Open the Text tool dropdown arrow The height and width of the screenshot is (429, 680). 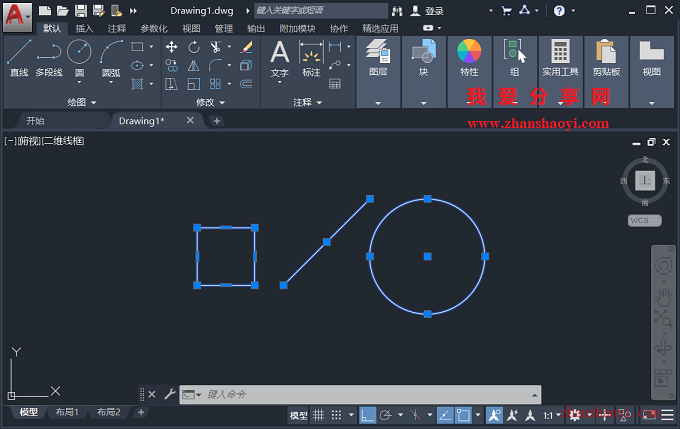tap(279, 82)
